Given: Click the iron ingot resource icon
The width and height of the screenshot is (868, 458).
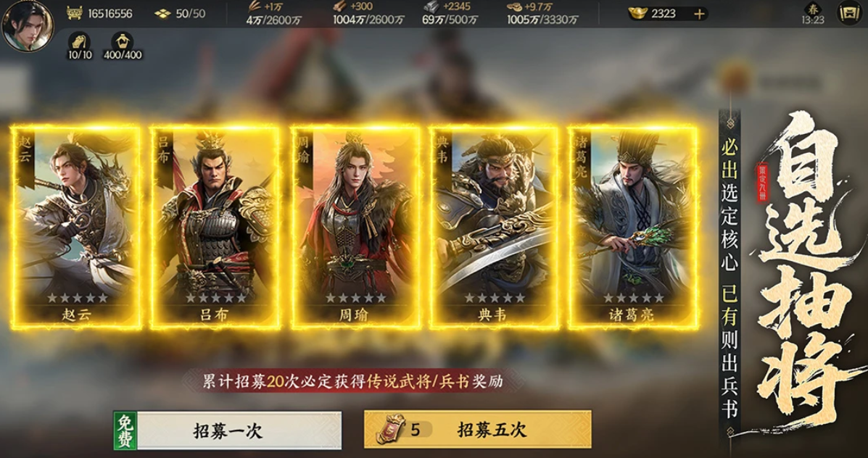Looking at the screenshot, I should [431, 7].
